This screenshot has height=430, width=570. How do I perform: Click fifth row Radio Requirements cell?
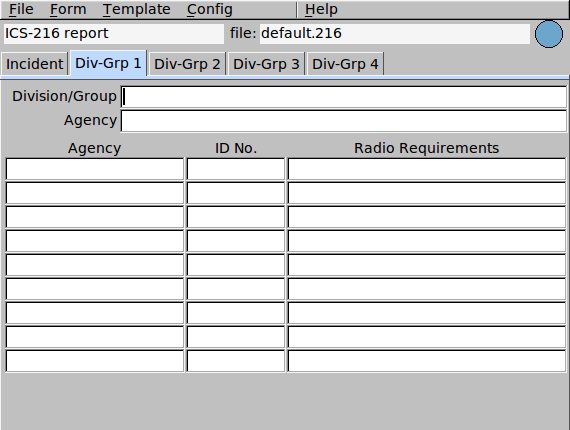tap(427, 265)
